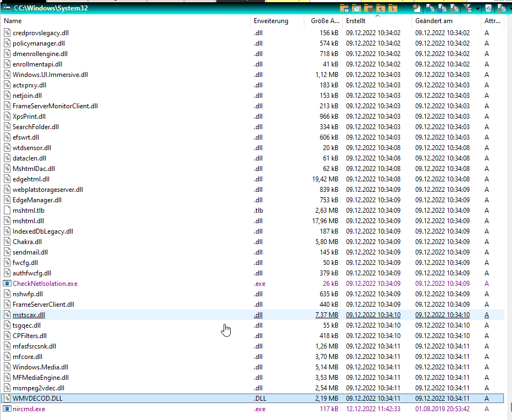512x420 pixels.
Task: Click the edgehtml.dll file icon
Action: [x=7, y=179]
